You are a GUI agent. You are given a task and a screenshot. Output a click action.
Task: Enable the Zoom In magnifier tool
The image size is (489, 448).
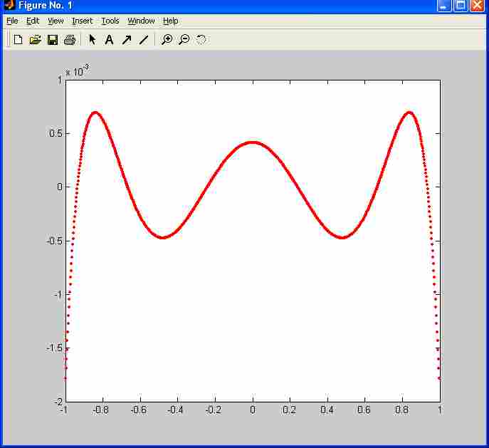point(167,40)
